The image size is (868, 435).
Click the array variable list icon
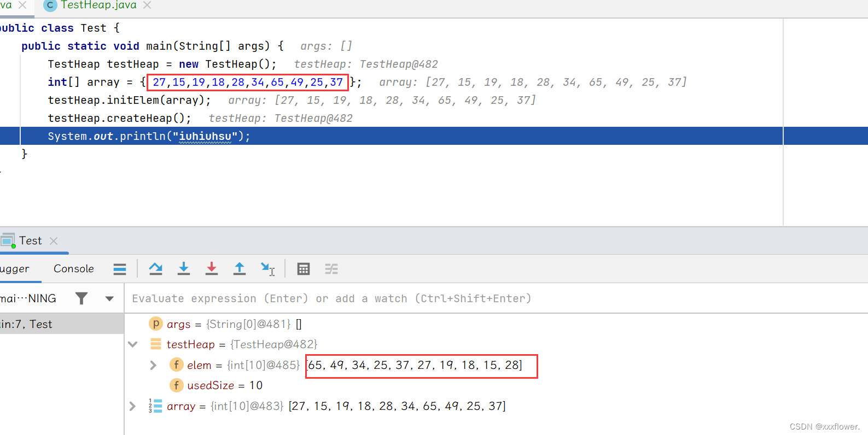(155, 405)
